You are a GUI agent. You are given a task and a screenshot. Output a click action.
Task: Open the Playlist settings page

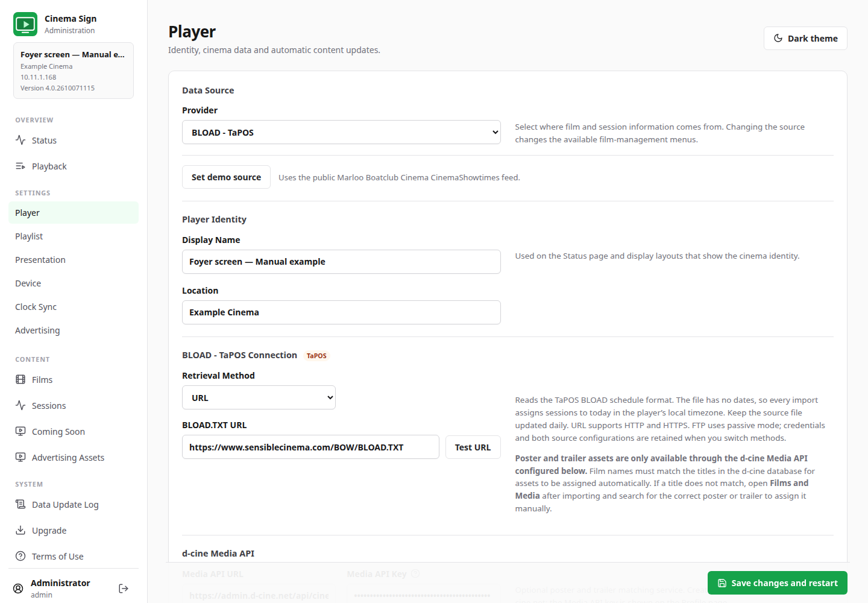pyautogui.click(x=74, y=236)
